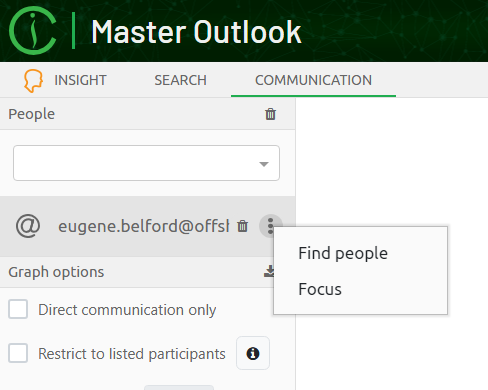The width and height of the screenshot is (488, 390).
Task: Enable Direct communication only checkbox
Action: (18, 309)
